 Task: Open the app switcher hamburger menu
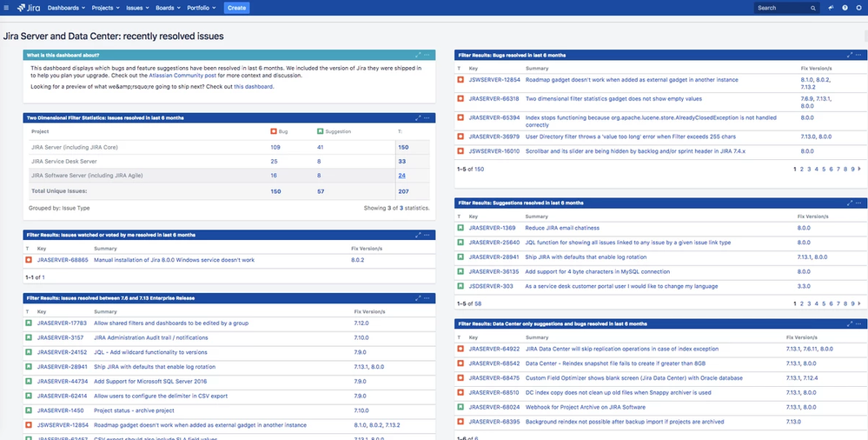click(x=6, y=8)
